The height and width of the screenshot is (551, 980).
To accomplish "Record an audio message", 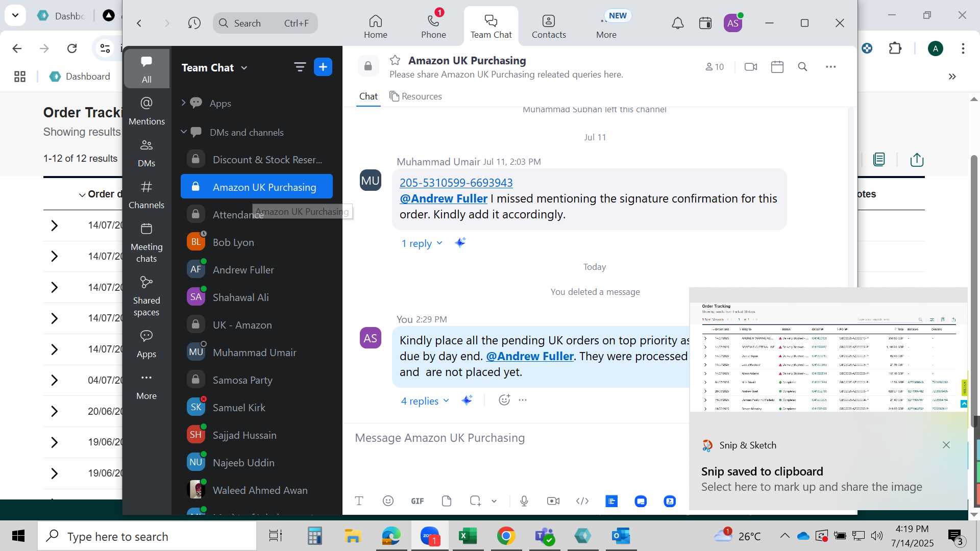I will 524,501.
